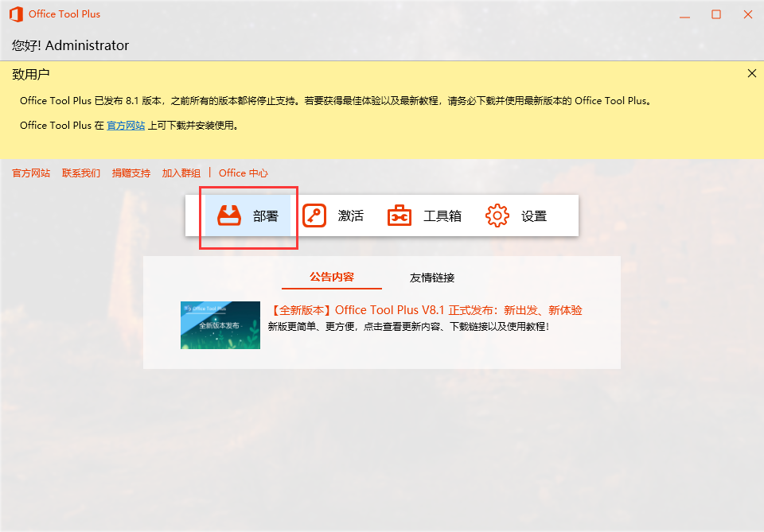Open the Office 中心 link
Viewport: 764px width, 532px height.
click(244, 173)
